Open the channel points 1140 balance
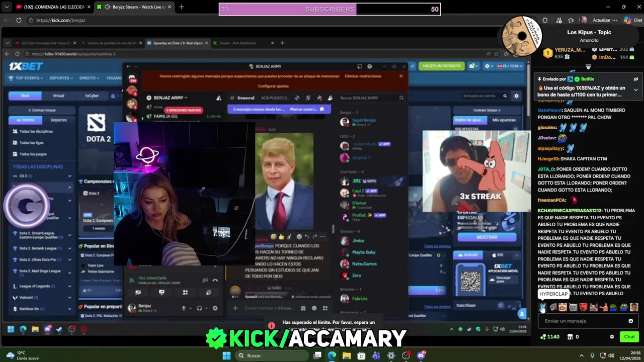Screen dimensions: 644x362 [x=549, y=337]
